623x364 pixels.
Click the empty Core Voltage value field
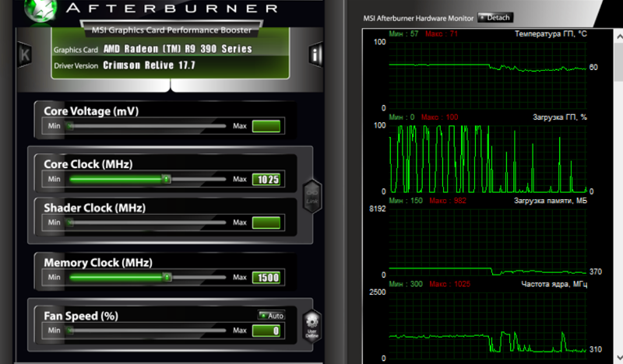[x=266, y=126]
